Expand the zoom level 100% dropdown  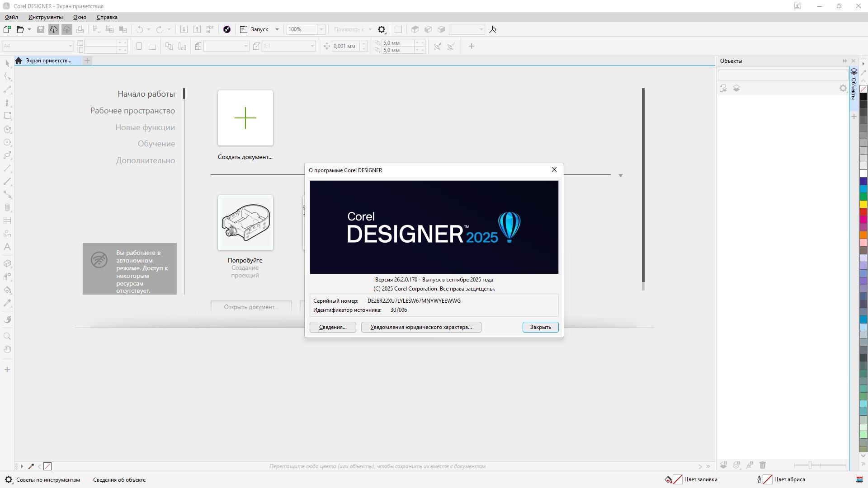(321, 29)
